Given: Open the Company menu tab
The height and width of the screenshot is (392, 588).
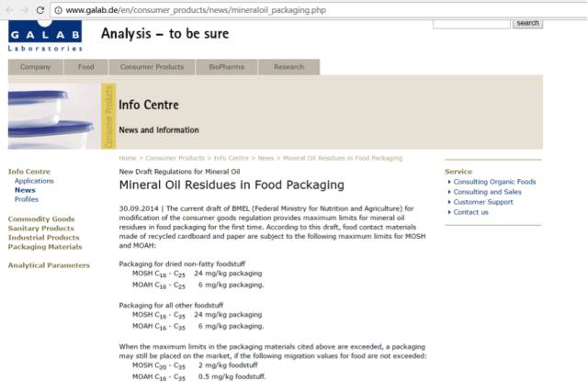Looking at the screenshot, I should [35, 67].
